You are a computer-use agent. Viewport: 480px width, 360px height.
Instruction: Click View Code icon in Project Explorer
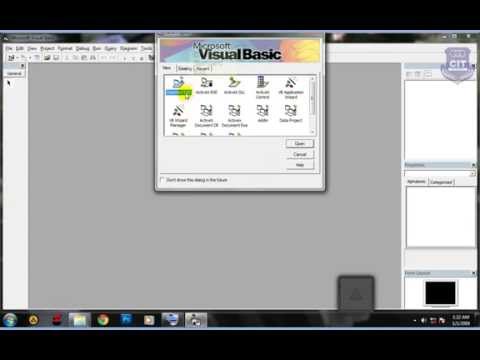click(409, 74)
